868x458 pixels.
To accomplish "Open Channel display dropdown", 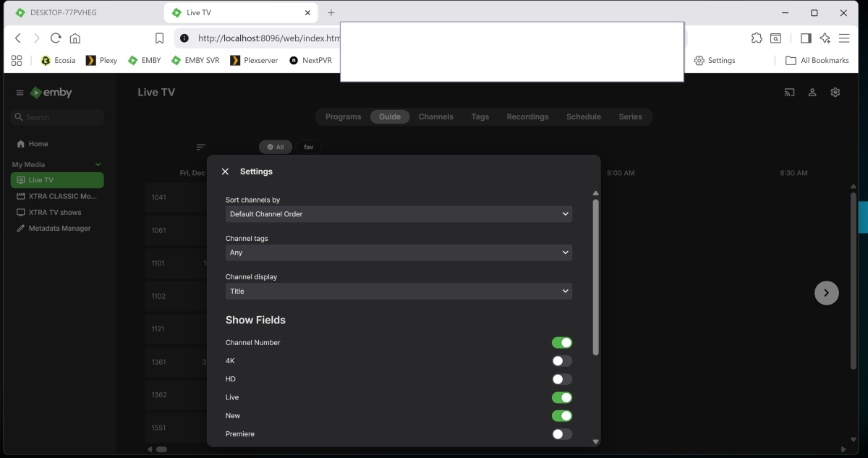I will [x=399, y=291].
